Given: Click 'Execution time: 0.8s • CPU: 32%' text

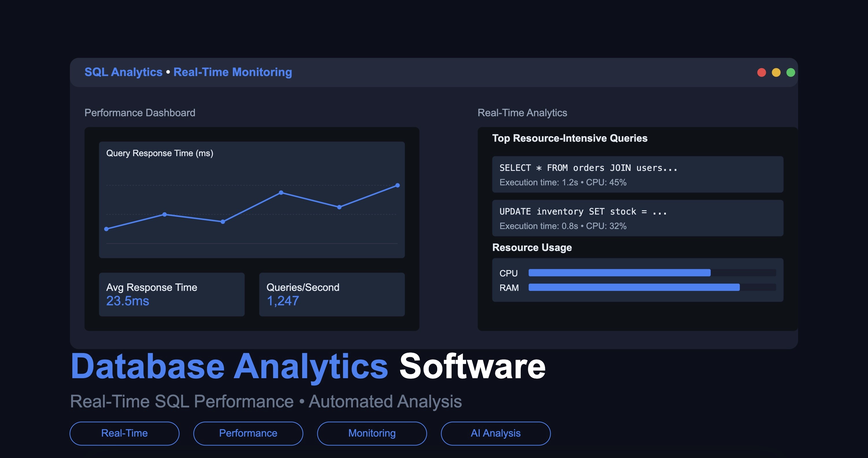Looking at the screenshot, I should coord(563,226).
